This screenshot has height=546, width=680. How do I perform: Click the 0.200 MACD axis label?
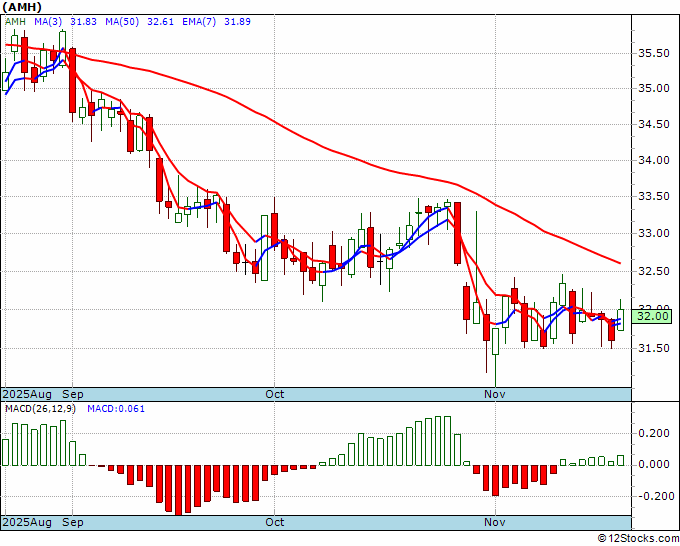[x=654, y=433]
